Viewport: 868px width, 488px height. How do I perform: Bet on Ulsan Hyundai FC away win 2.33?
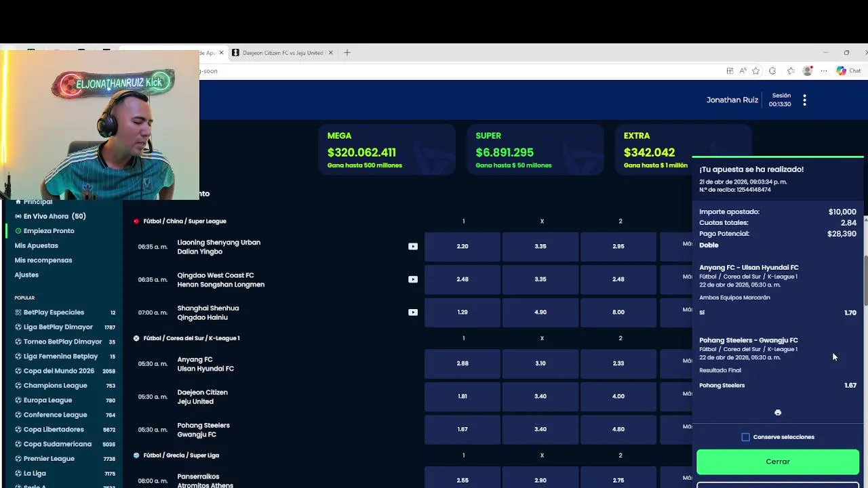[618, 363]
